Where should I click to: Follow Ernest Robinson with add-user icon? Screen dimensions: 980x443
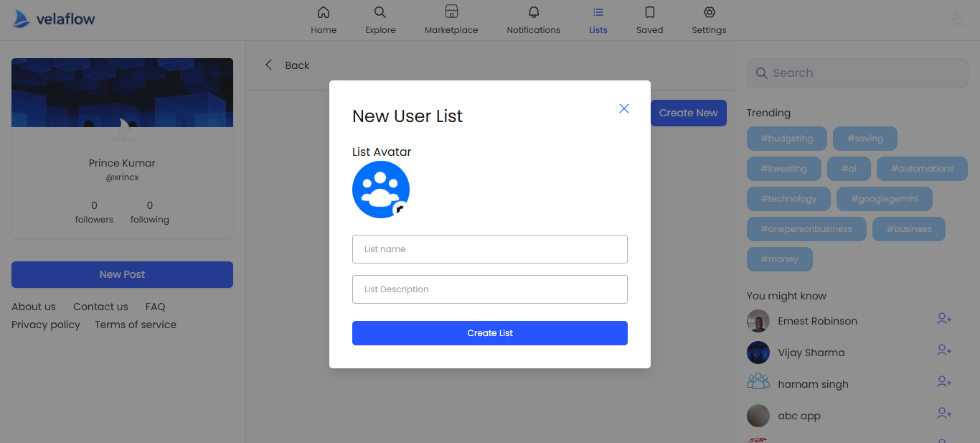[x=944, y=319]
